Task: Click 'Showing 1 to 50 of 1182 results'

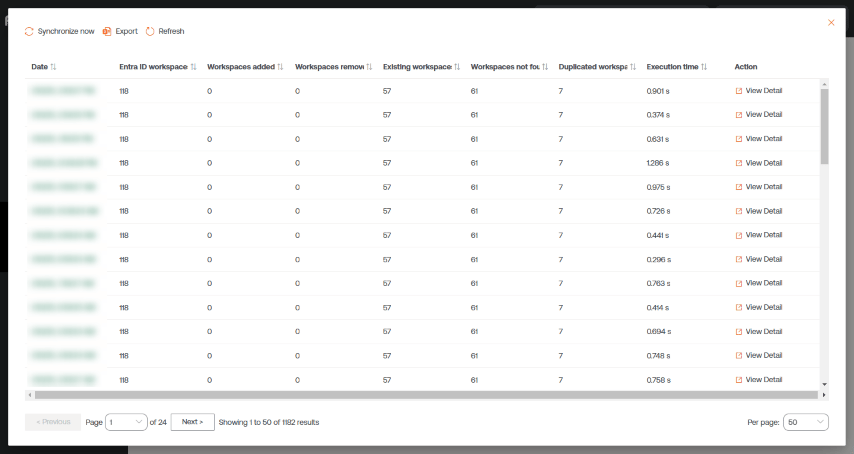Action: pos(269,422)
